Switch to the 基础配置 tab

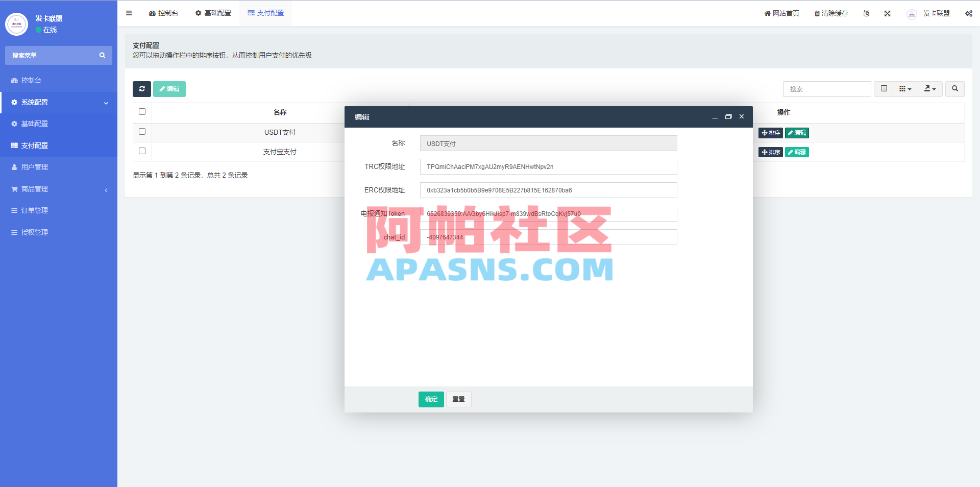(x=213, y=13)
